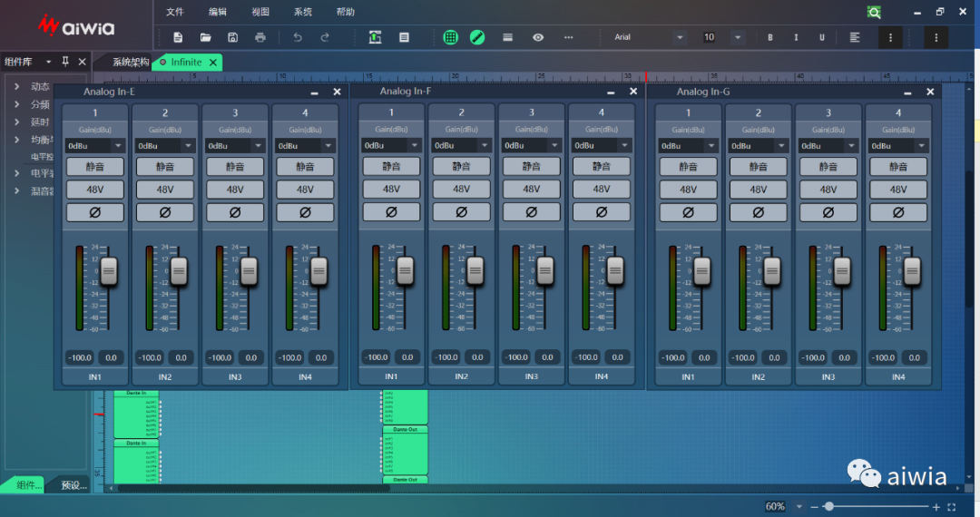This screenshot has width=980, height=517.
Task: Click the 预设 tab at the bottom left
Action: pos(73,485)
